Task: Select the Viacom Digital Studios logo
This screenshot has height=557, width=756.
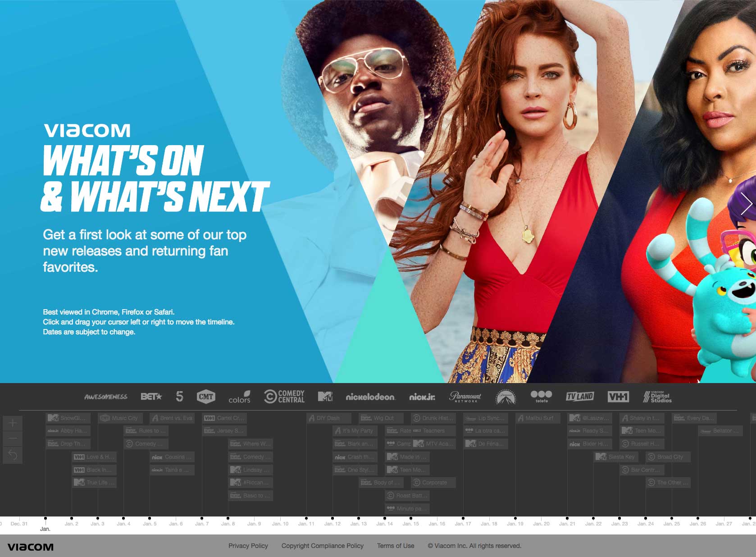Action: coord(657,397)
